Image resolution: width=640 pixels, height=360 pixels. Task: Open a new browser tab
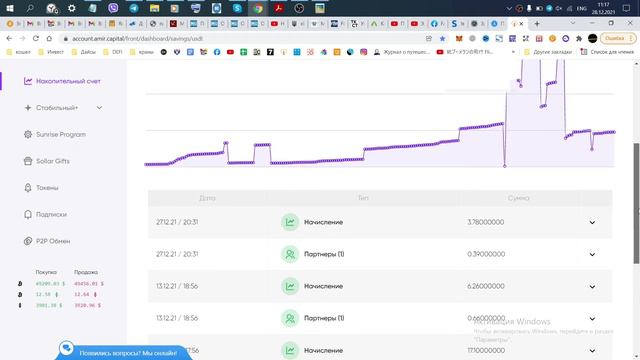click(x=537, y=24)
